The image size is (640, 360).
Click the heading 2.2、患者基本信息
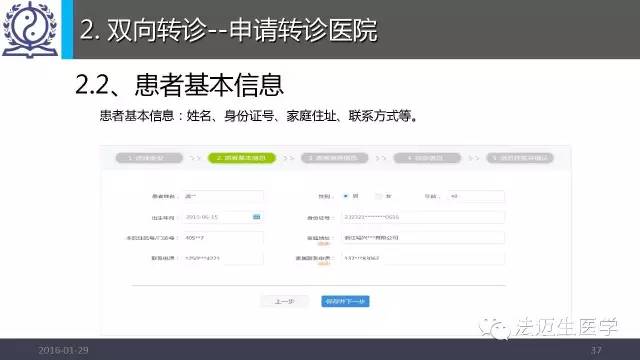click(x=179, y=85)
